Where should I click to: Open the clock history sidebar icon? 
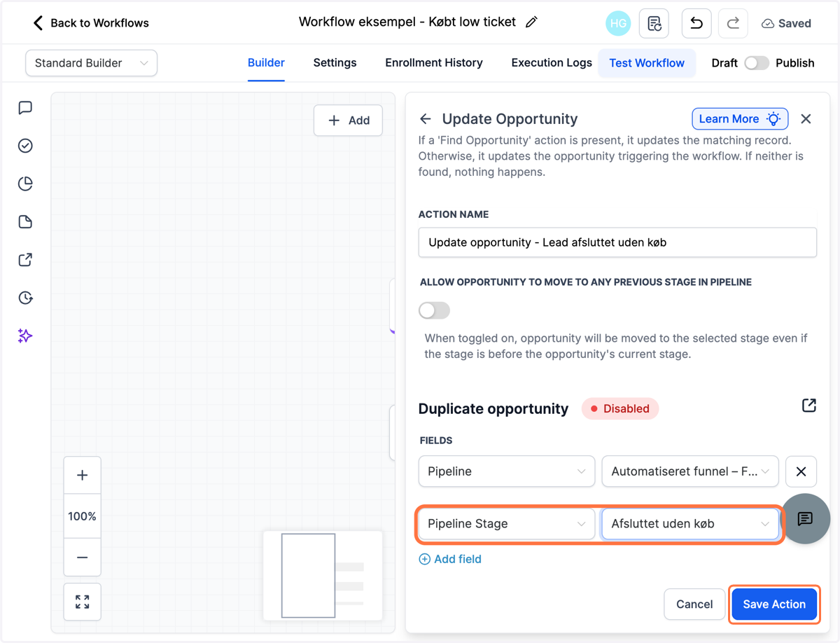25,298
